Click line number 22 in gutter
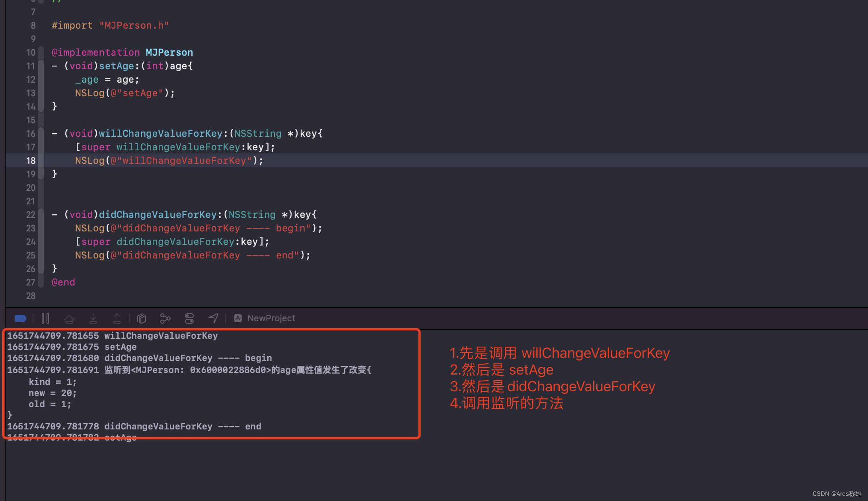The width and height of the screenshot is (868, 501). [x=31, y=215]
